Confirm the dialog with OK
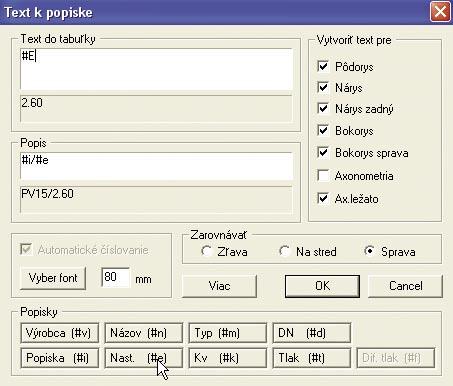453x386 pixels. [322, 286]
